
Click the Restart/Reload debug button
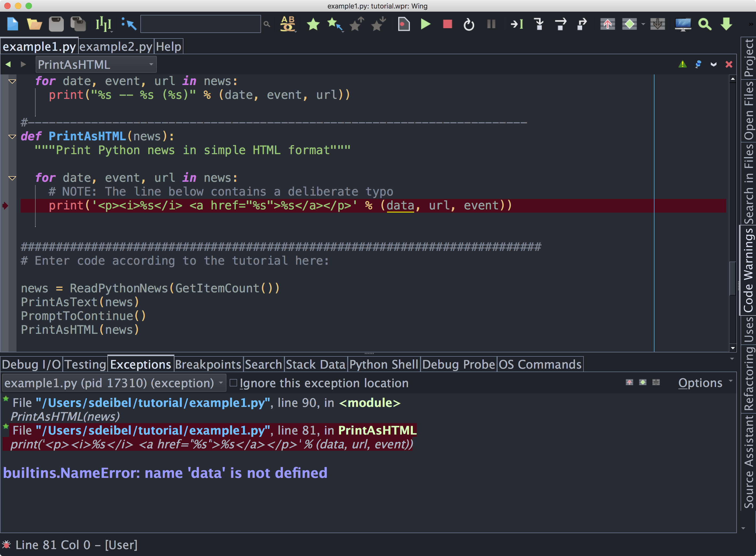coord(469,24)
